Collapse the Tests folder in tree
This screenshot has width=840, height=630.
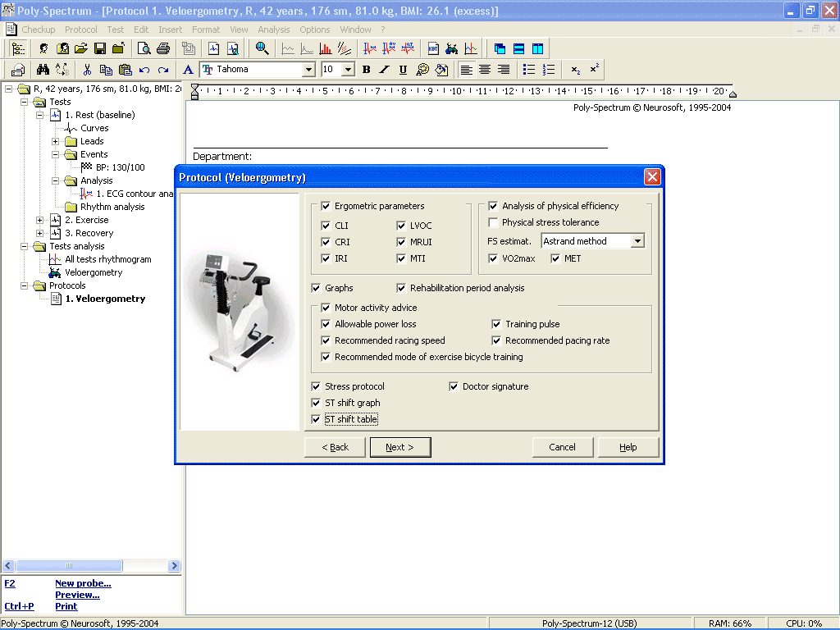[24, 102]
